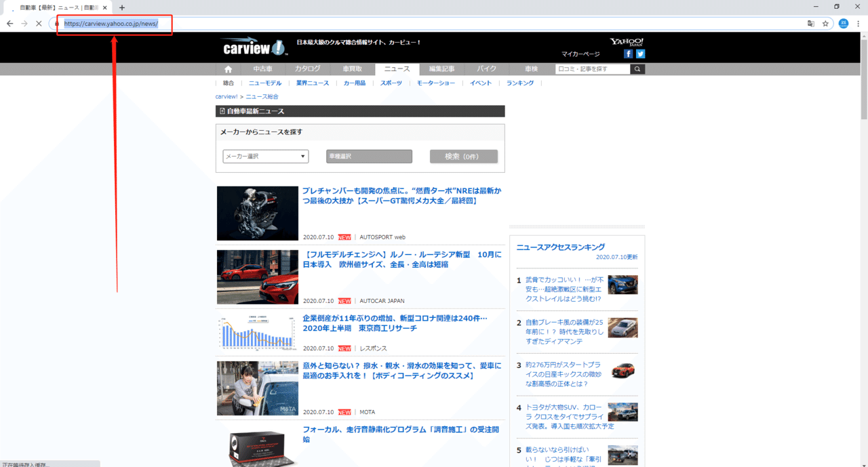Screen dimensions: 868x467
Task: Open ranking 1 エクストレイル article
Action: tap(564, 289)
